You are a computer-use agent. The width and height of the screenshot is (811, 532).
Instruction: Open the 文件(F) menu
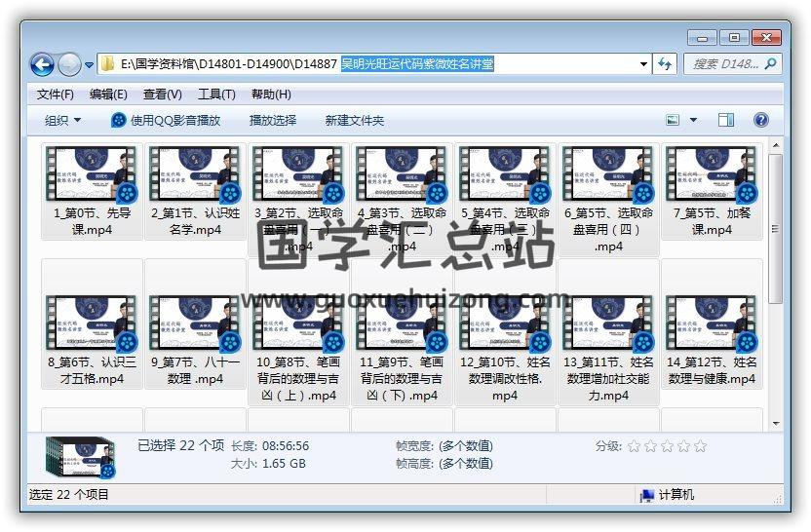pyautogui.click(x=56, y=95)
